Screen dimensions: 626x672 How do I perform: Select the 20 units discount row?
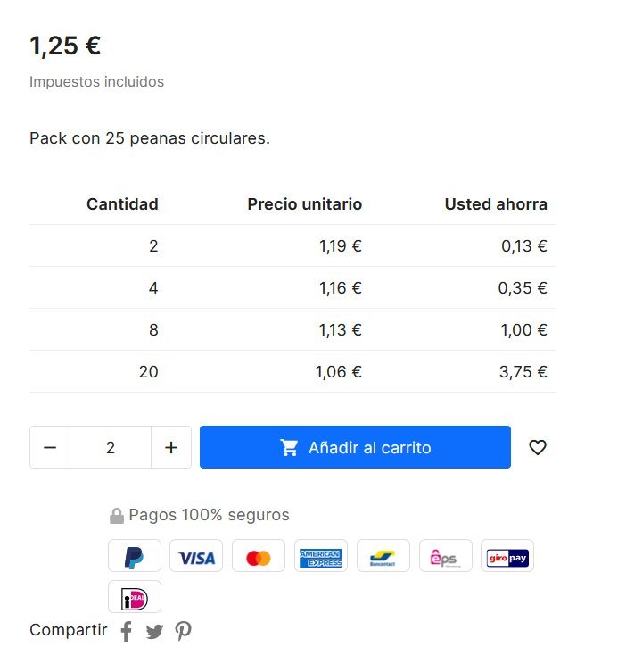[292, 372]
